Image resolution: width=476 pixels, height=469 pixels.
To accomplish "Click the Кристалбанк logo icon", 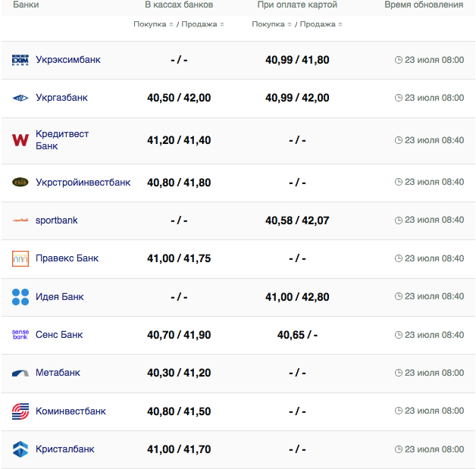I will (x=20, y=449).
